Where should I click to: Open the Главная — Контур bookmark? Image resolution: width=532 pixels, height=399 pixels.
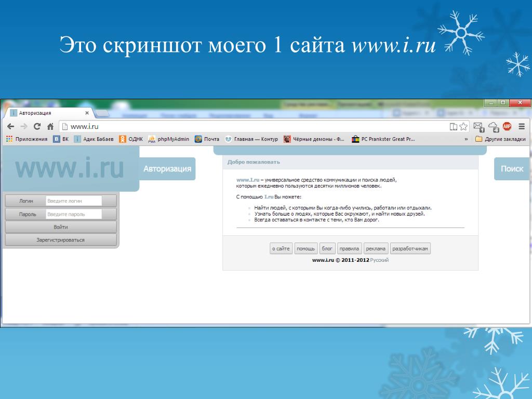pos(251,139)
